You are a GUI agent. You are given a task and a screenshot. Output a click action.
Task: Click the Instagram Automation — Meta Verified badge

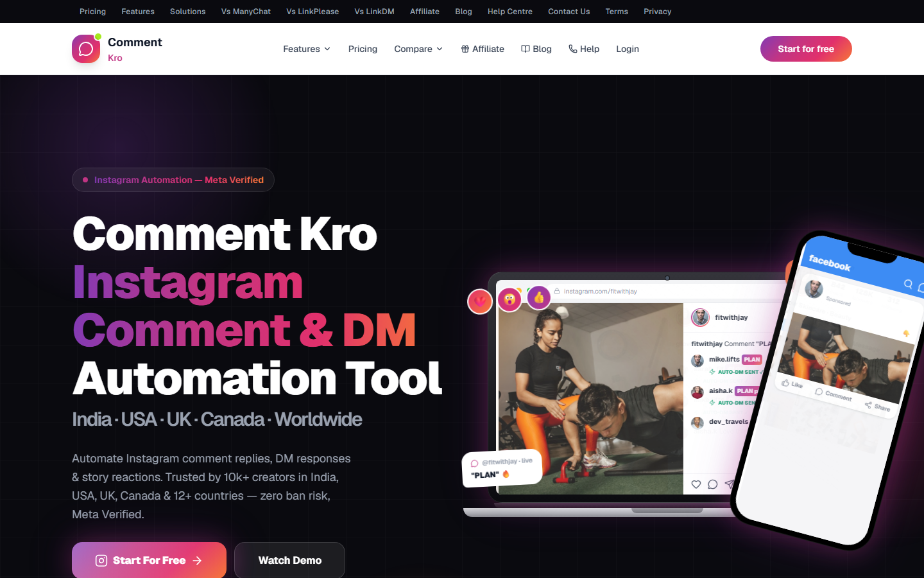(x=173, y=180)
